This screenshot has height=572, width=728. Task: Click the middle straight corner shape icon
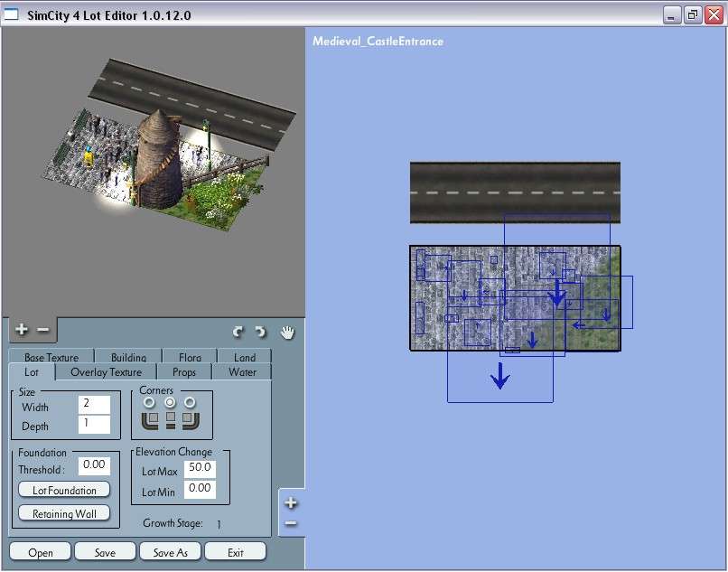click(x=171, y=419)
